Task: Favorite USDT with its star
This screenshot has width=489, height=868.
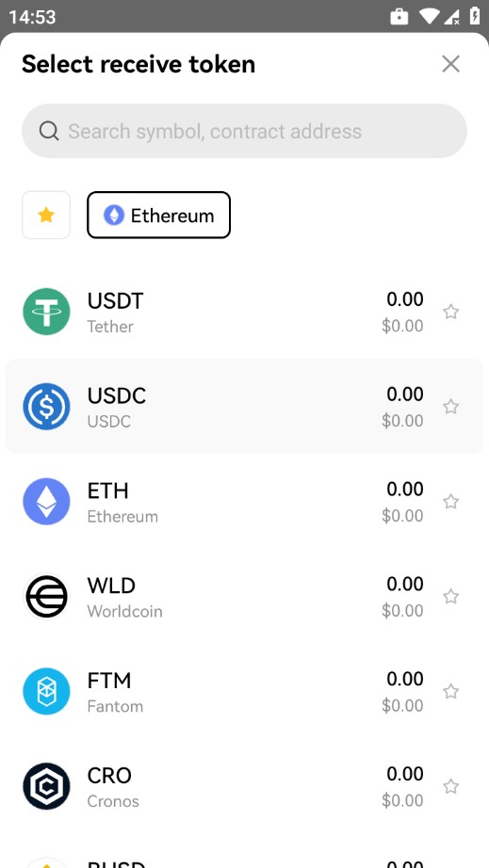Action: coord(450,312)
